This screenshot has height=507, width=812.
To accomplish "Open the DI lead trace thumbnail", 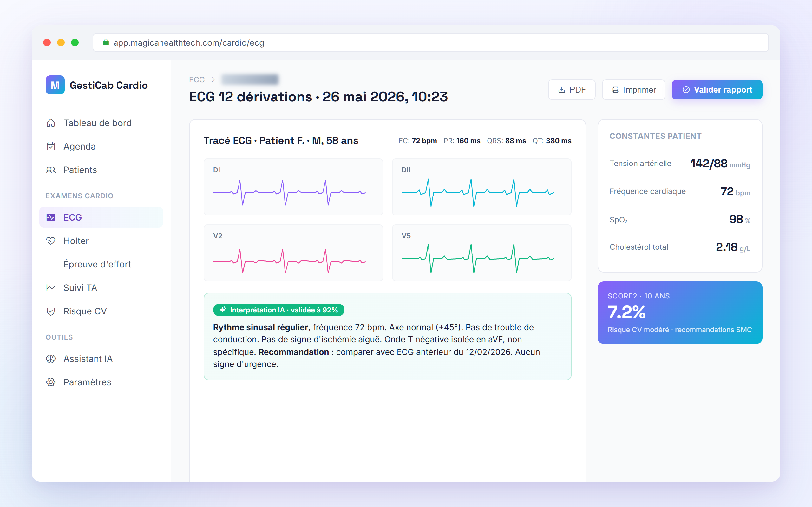I will click(x=293, y=187).
